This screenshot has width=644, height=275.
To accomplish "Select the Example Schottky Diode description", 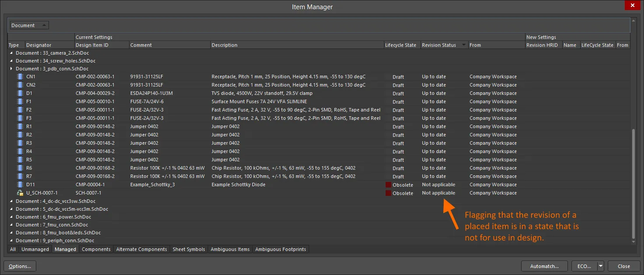I will tap(238, 184).
